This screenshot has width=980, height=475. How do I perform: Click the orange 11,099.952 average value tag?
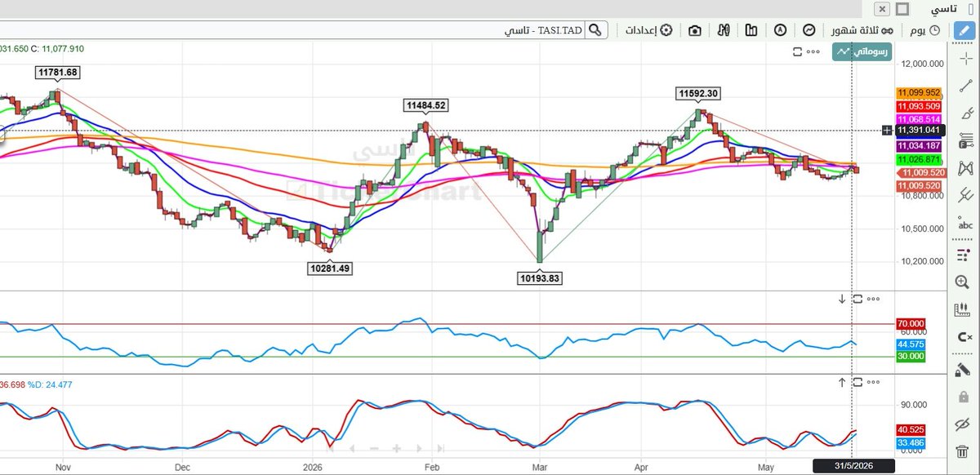point(919,93)
